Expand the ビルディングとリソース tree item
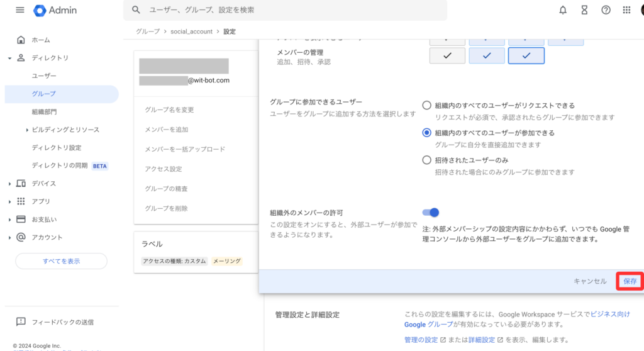This screenshot has height=351, width=644. 28,130
